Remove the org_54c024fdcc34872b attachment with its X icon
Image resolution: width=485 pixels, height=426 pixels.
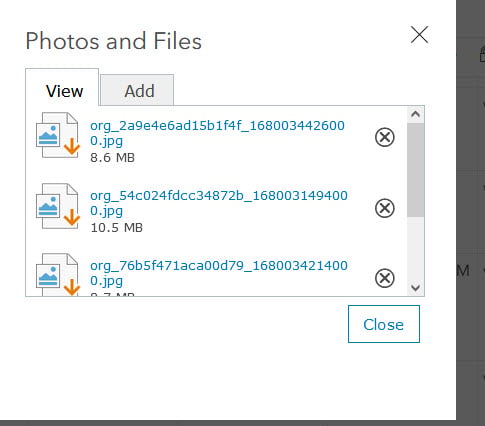(x=385, y=208)
